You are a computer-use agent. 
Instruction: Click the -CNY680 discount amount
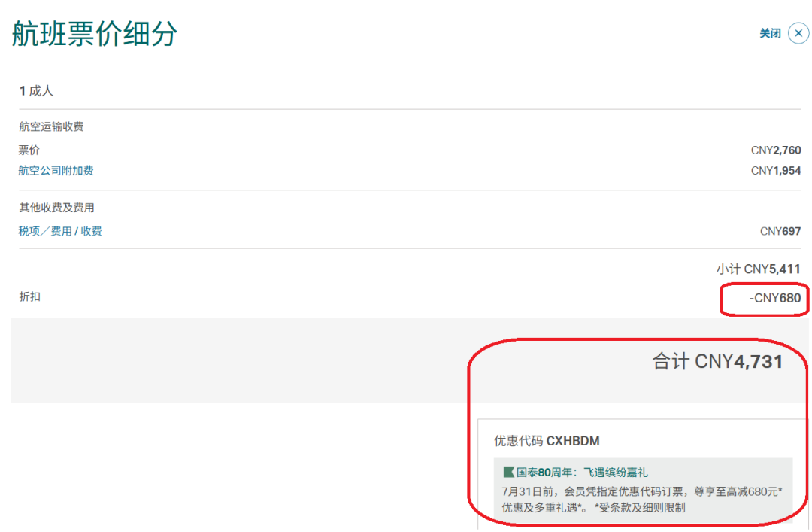tap(774, 298)
